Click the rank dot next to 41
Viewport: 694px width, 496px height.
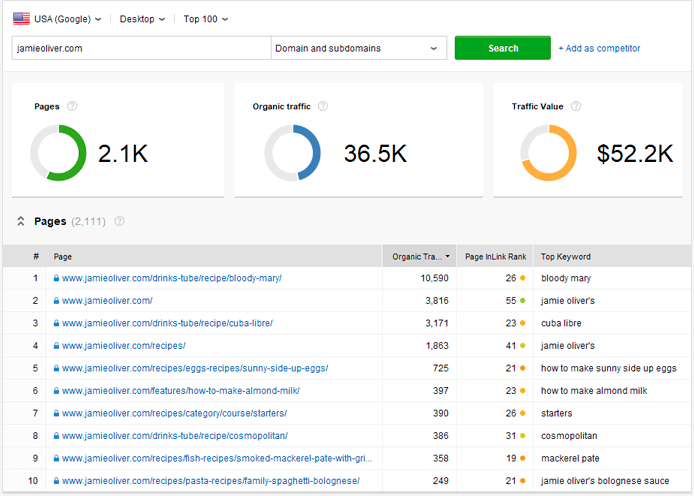[x=523, y=346]
